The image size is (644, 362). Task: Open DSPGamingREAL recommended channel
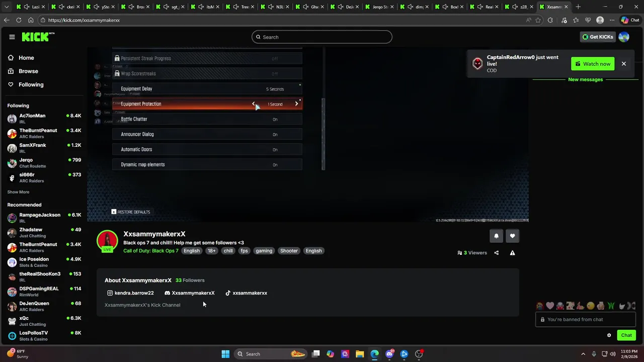pyautogui.click(x=44, y=292)
